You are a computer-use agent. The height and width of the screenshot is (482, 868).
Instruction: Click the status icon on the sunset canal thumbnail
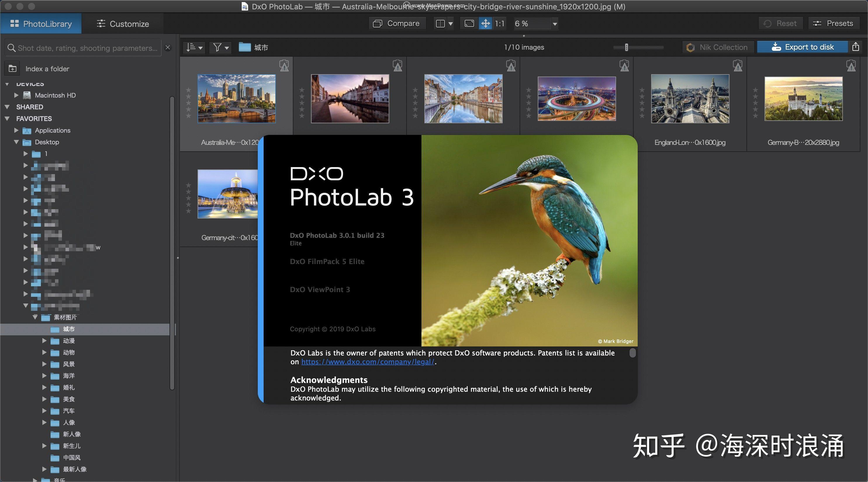[397, 65]
